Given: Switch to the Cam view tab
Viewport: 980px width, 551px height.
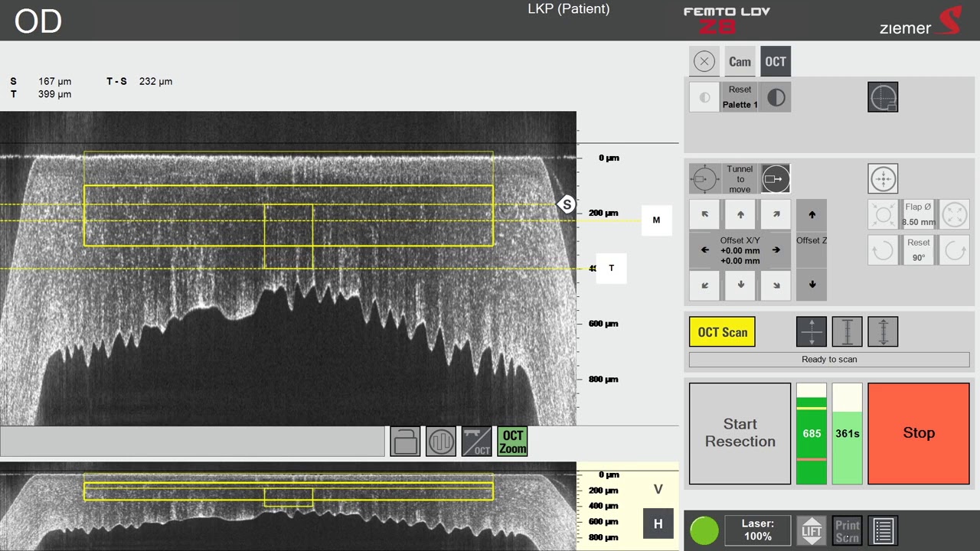Looking at the screenshot, I should tap(740, 62).
